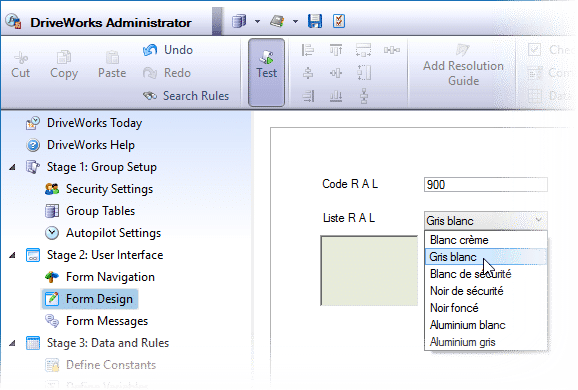Click the Save disk icon
The height and width of the screenshot is (390, 578).
coord(314,21)
